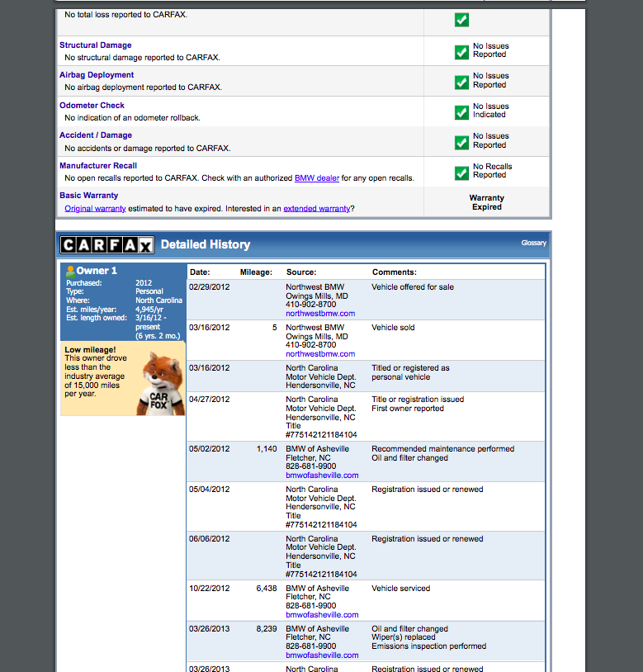
Task: Select the Odometer Check heading
Action: (92, 106)
